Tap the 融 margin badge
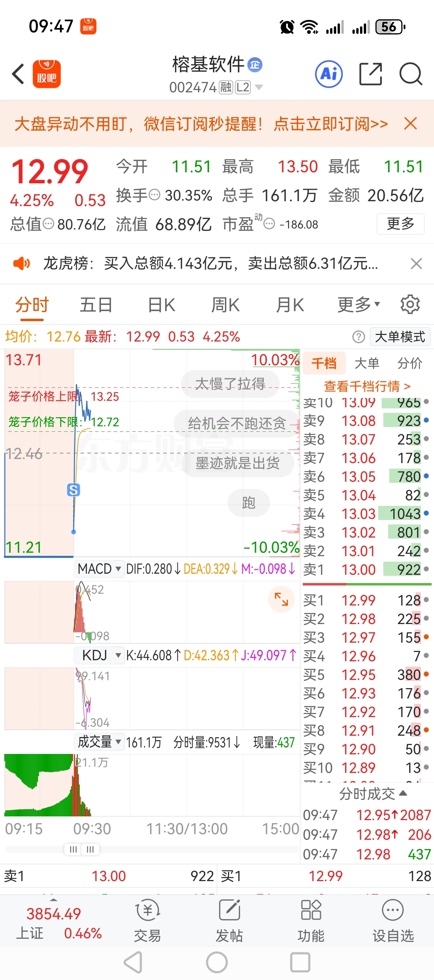The image size is (434, 980). (x=226, y=88)
